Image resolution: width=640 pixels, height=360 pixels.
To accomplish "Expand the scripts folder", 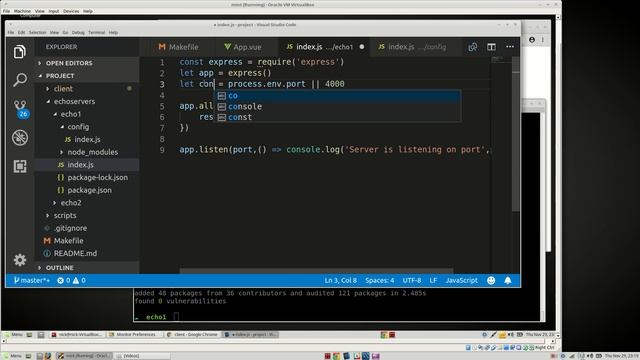I will coord(65,215).
